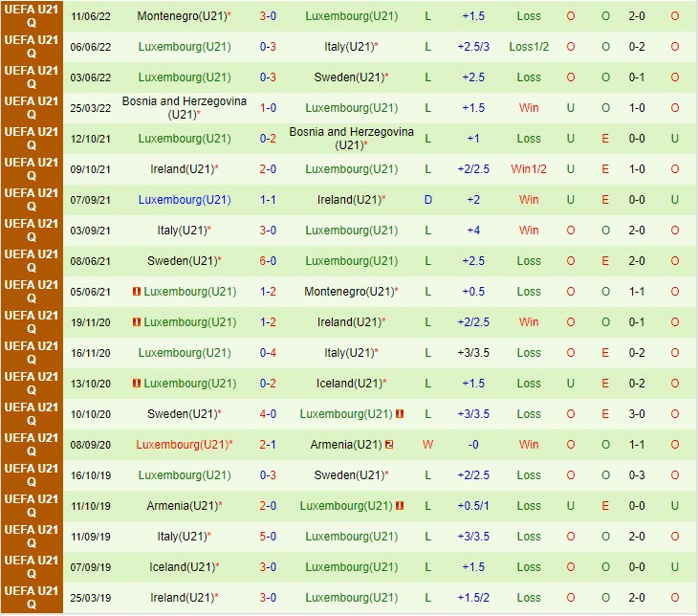The image size is (698, 616).
Task: Open Italy(U21) home team on 03/09/21
Action: (x=184, y=231)
